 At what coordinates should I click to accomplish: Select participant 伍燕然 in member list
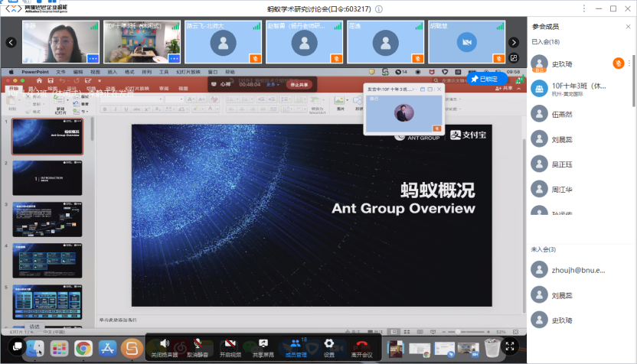[x=562, y=114]
